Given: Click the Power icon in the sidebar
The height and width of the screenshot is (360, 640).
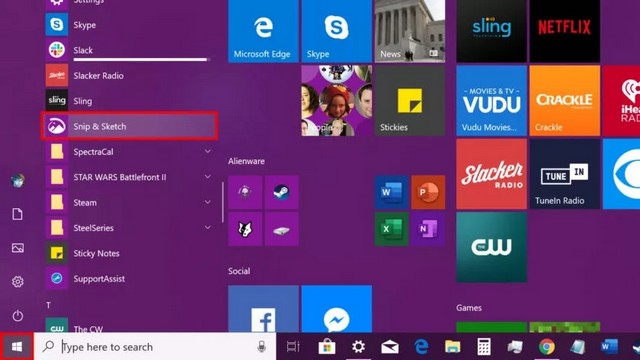Looking at the screenshot, I should pyautogui.click(x=17, y=315).
